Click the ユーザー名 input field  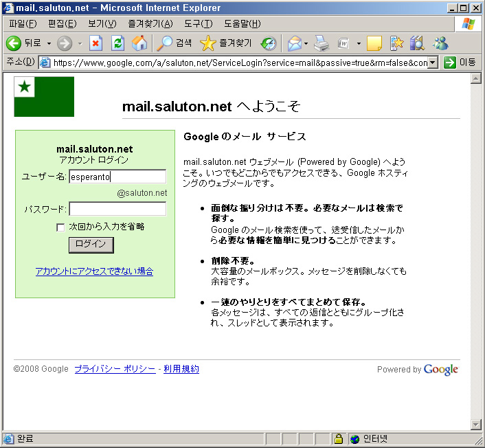[x=117, y=177]
